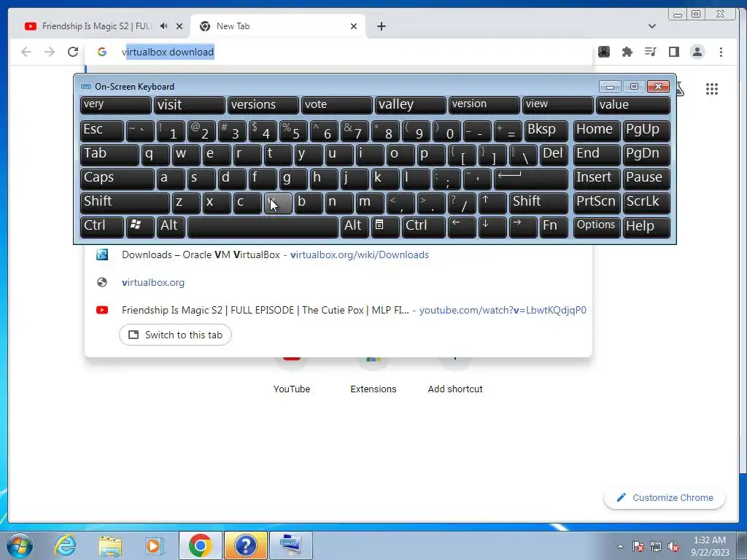747x560 pixels.
Task: Click Help key on On-Screen Keyboard
Action: pos(646,227)
